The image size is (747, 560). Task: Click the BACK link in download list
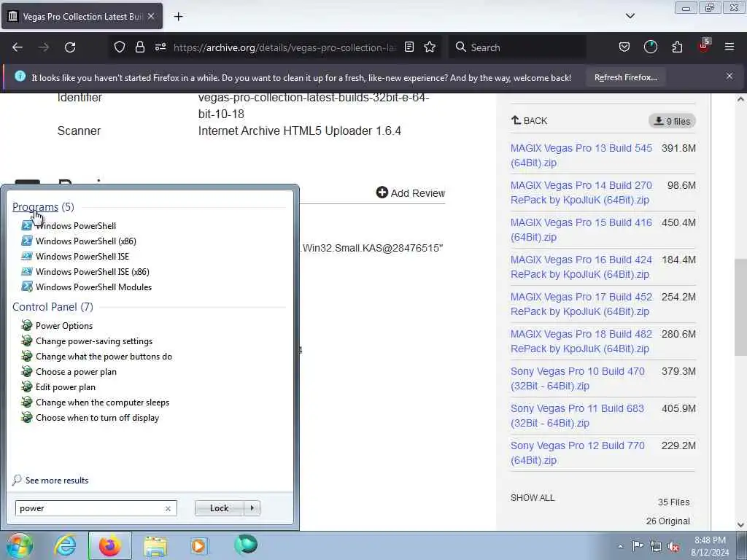coord(530,120)
